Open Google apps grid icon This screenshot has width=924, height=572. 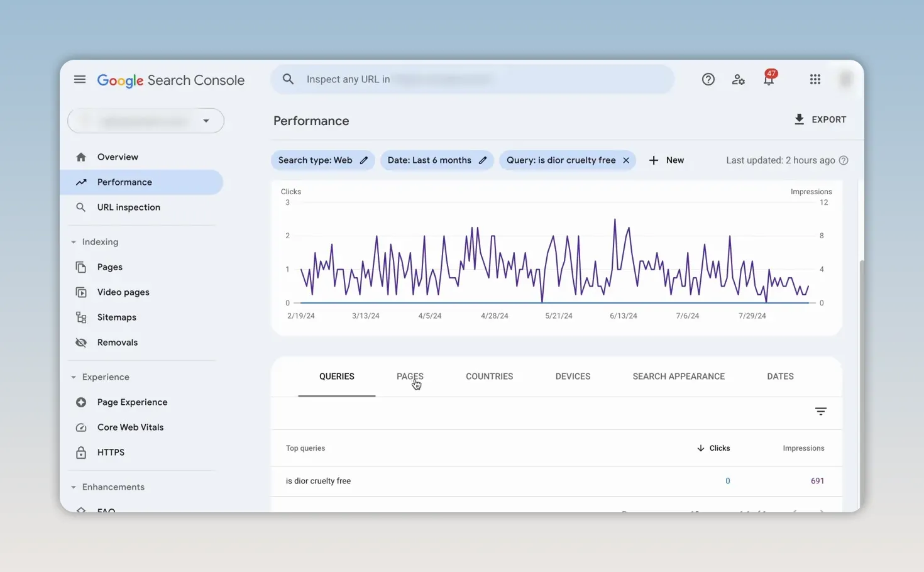click(815, 79)
